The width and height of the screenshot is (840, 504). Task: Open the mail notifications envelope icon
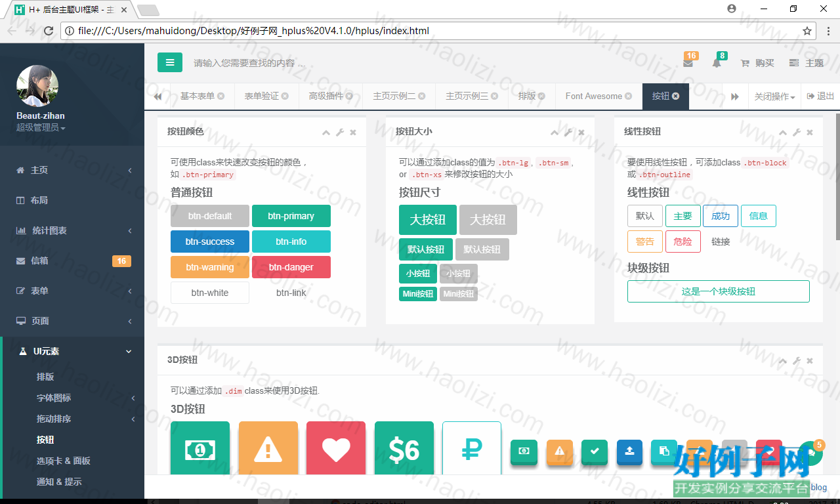[x=688, y=63]
